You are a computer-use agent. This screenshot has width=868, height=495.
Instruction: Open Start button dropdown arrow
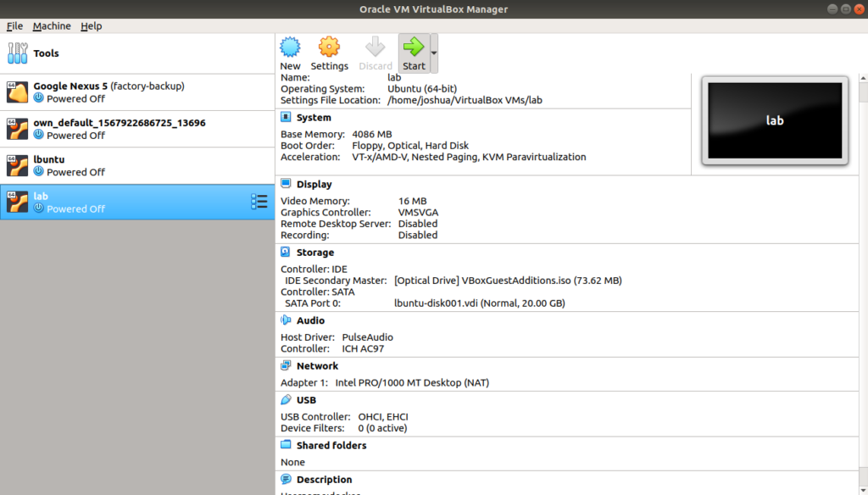(x=434, y=53)
